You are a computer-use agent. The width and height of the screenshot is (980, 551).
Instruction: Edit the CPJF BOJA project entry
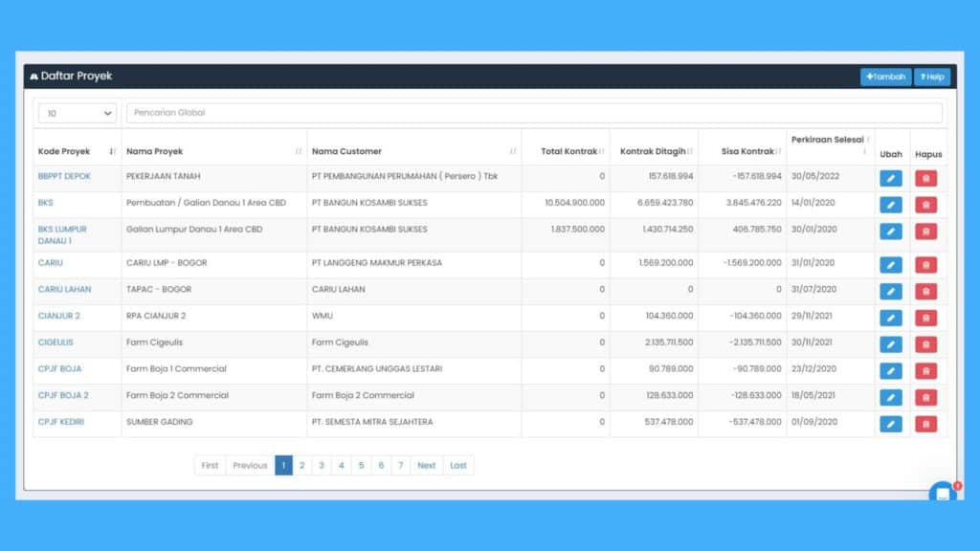(890, 370)
